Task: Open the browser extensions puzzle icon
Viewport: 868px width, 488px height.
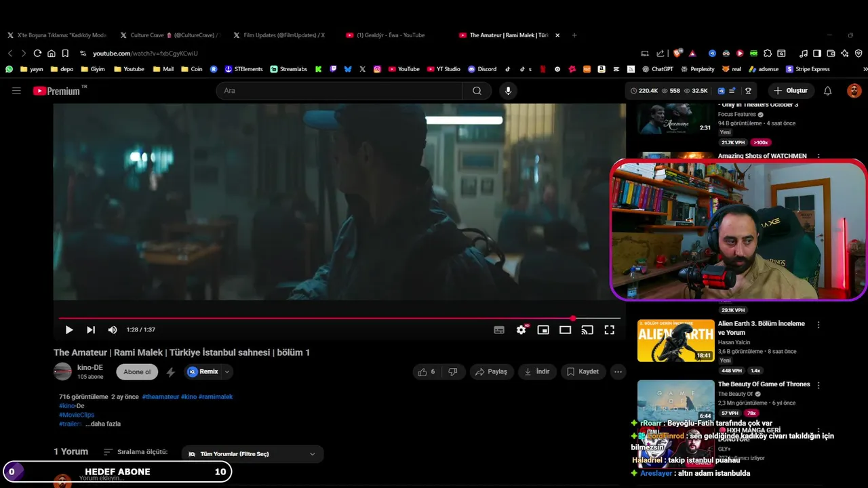Action: click(x=768, y=54)
